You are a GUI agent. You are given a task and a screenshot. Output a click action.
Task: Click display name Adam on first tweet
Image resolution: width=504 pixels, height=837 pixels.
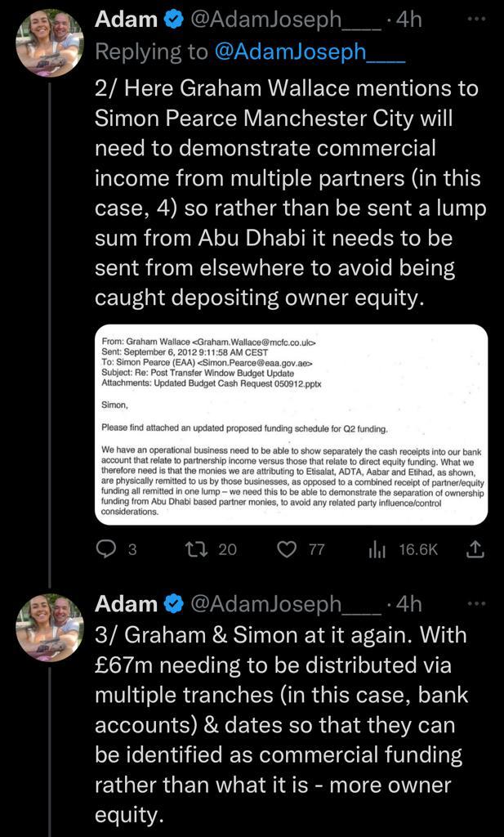(x=126, y=20)
